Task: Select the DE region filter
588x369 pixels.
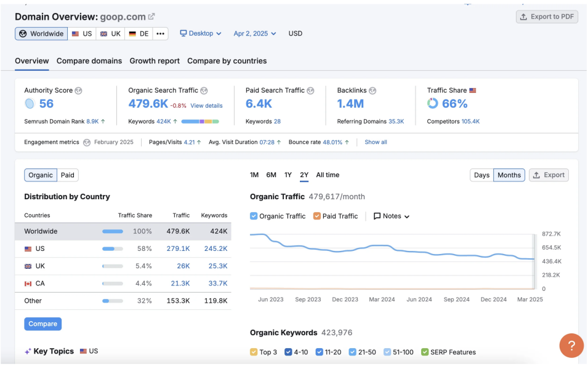Action: click(x=139, y=34)
